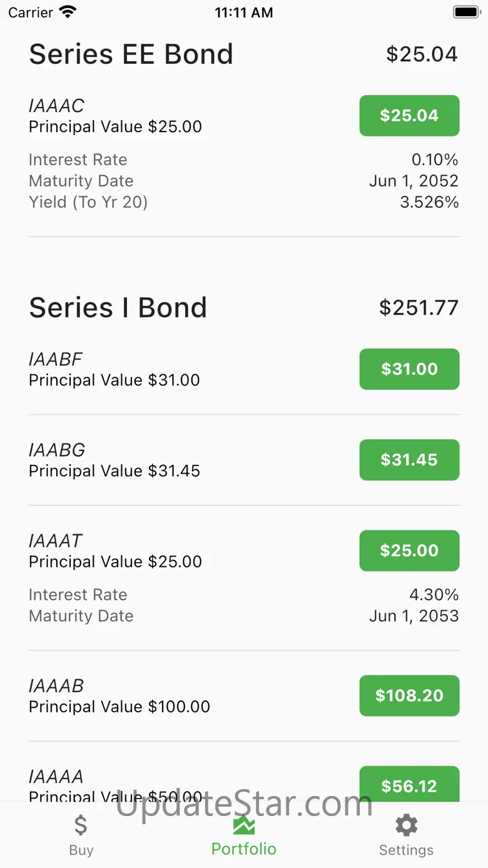Tap the $56.12 green button
The width and height of the screenshot is (488, 868).
pos(409,785)
